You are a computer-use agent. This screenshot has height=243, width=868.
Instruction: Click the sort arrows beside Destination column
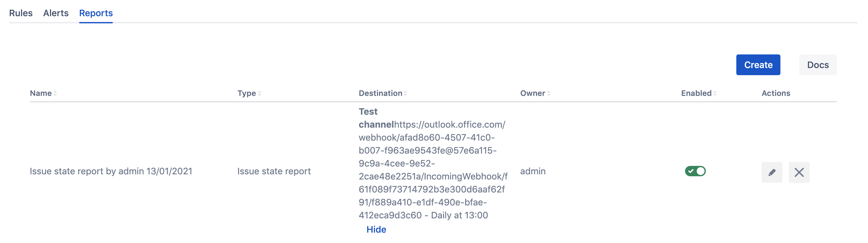click(405, 94)
